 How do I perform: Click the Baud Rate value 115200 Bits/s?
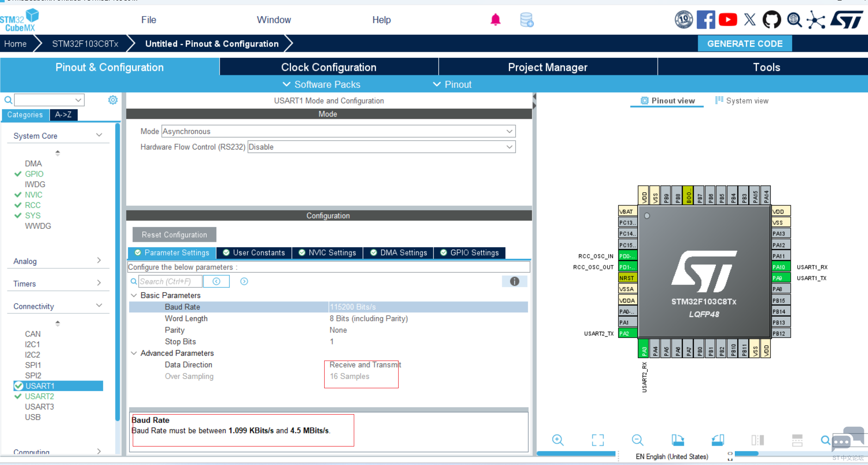click(x=428, y=307)
